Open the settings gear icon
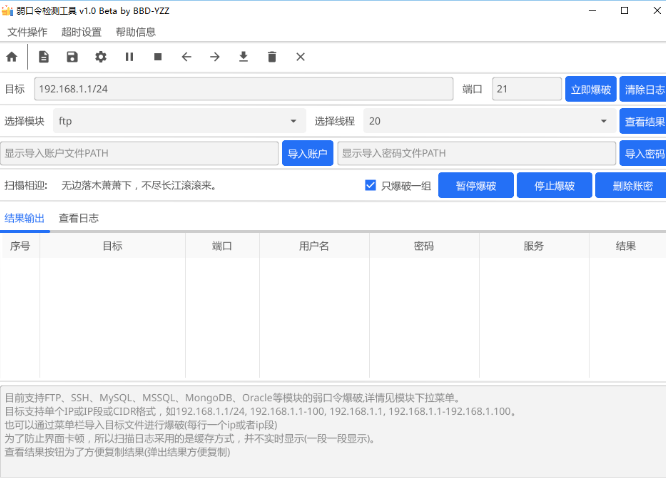The width and height of the screenshot is (666, 483). click(x=101, y=57)
